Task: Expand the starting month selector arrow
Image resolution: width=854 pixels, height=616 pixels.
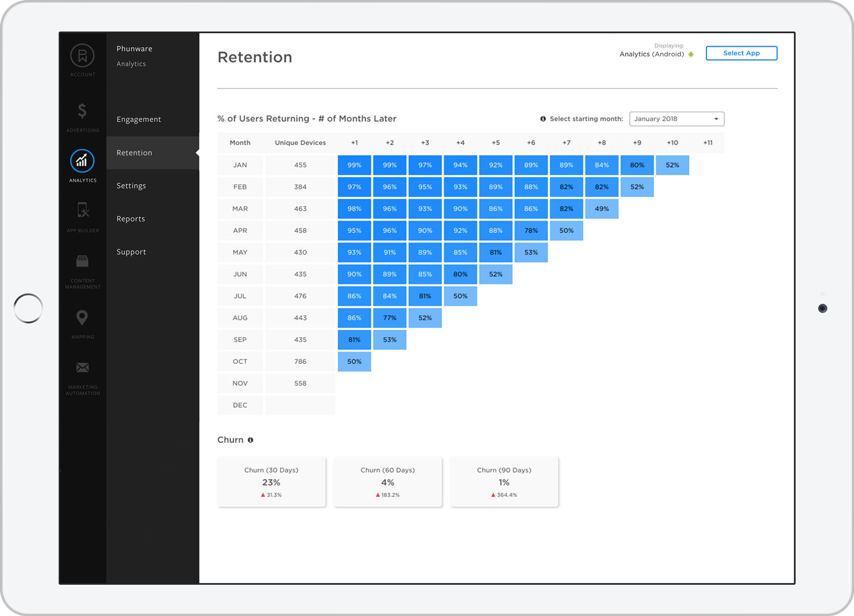Action: click(x=716, y=118)
